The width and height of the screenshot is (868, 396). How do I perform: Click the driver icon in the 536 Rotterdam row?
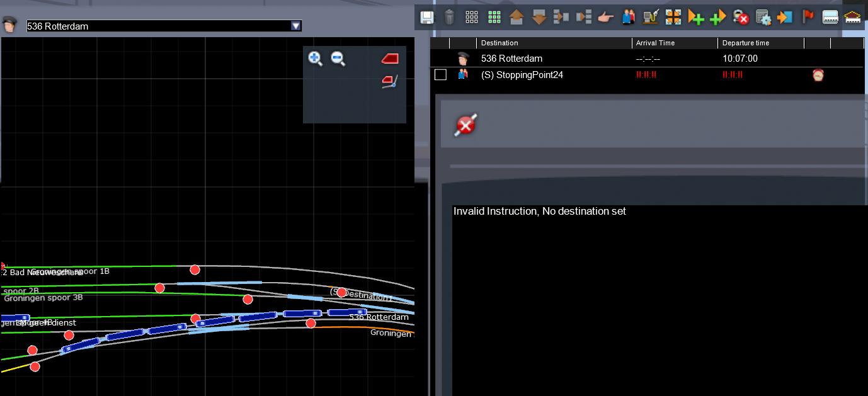tap(463, 59)
